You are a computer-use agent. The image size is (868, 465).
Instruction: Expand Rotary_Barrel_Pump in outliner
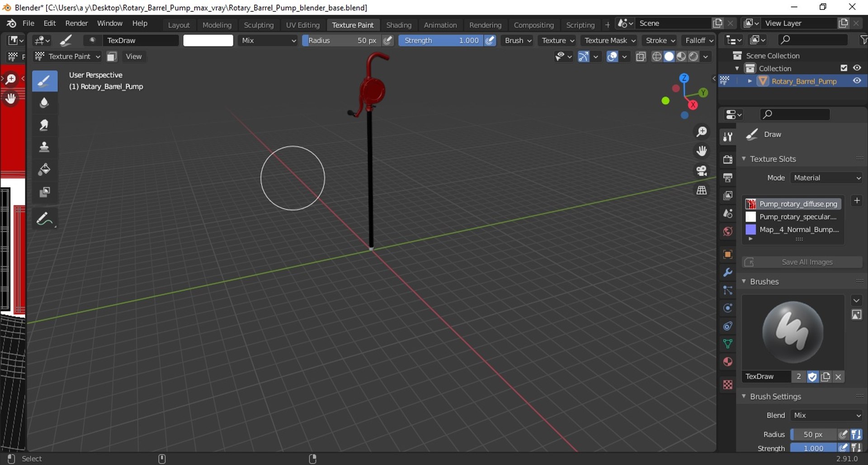750,81
